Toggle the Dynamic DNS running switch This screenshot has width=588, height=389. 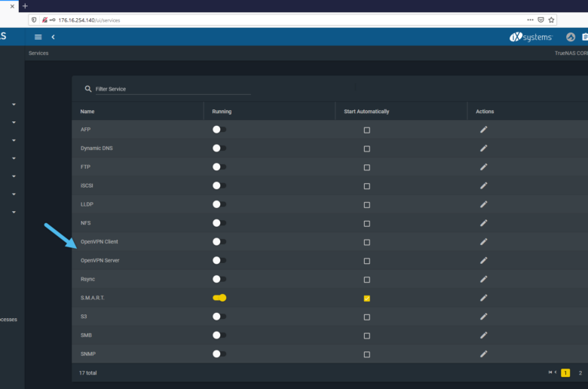(x=219, y=149)
